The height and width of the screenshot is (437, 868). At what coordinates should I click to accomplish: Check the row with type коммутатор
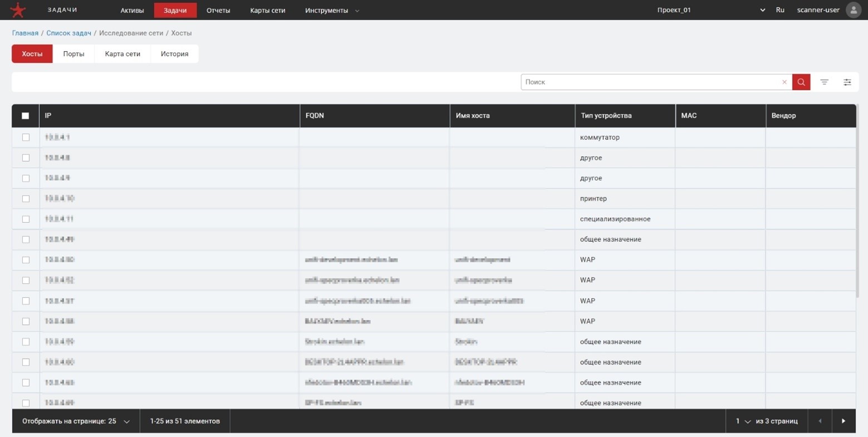tap(26, 137)
